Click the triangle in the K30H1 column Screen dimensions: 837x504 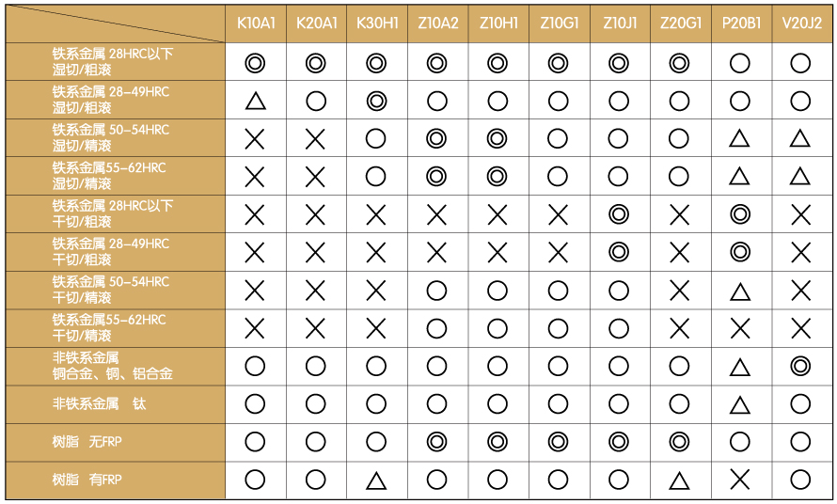[x=376, y=481]
